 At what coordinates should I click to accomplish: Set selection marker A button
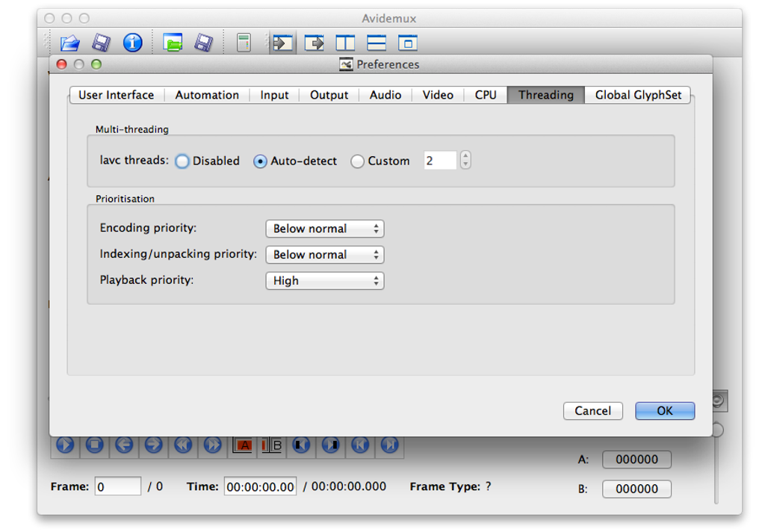[243, 445]
